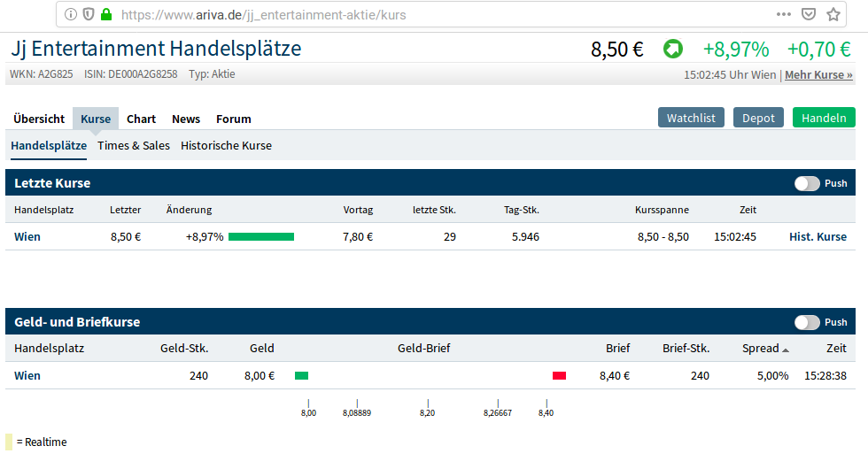Switch to the Chart tab
This screenshot has width=868, height=469.
[141, 119]
